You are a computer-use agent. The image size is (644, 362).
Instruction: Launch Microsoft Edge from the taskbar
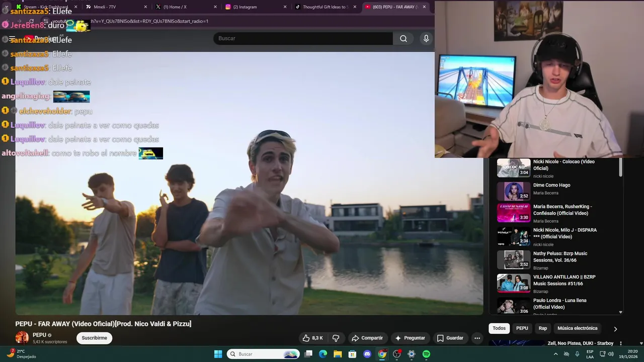(323, 354)
